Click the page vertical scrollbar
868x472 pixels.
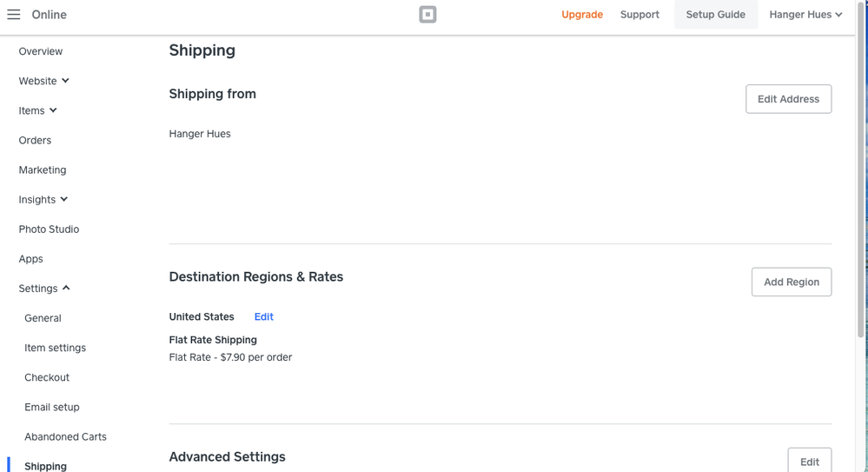[x=860, y=174]
